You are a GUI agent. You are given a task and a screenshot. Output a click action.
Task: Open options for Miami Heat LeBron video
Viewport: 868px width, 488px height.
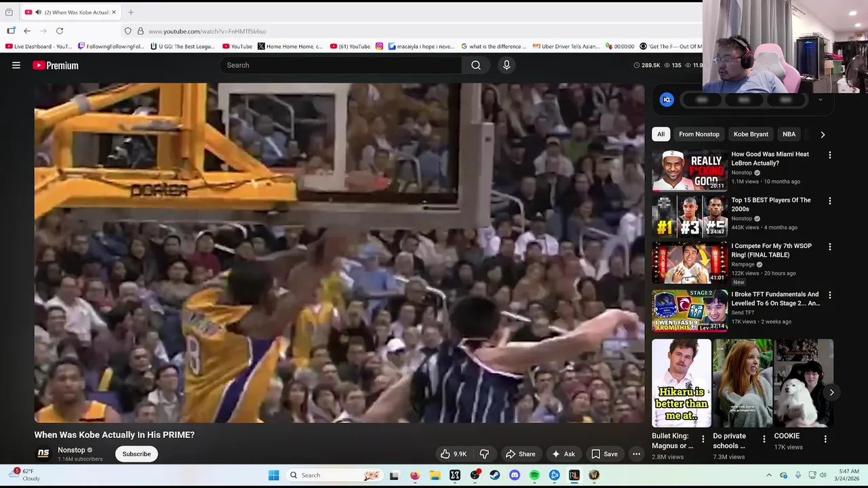coord(829,155)
